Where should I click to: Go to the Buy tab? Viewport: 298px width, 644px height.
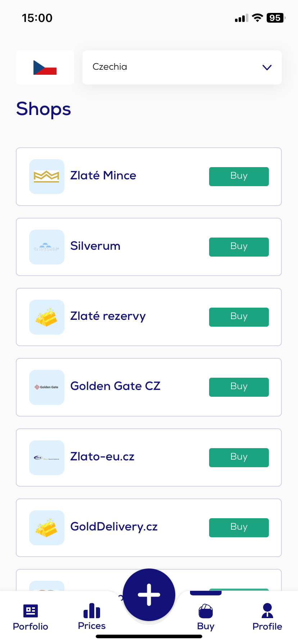(206, 617)
